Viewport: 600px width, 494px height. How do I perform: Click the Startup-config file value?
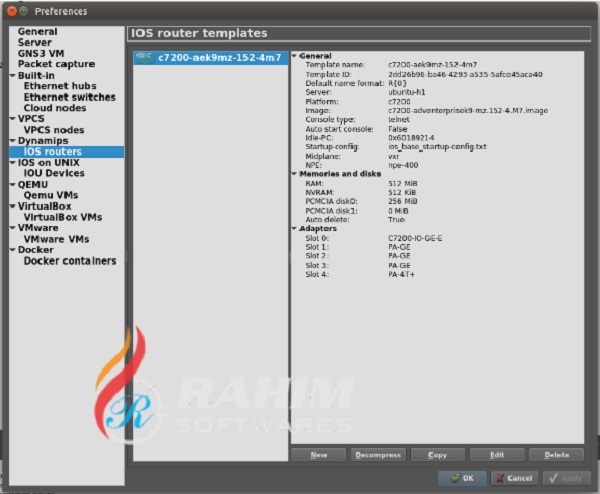437,147
